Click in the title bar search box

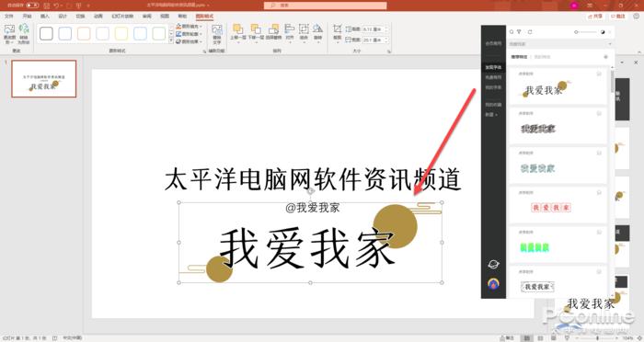(326, 6)
